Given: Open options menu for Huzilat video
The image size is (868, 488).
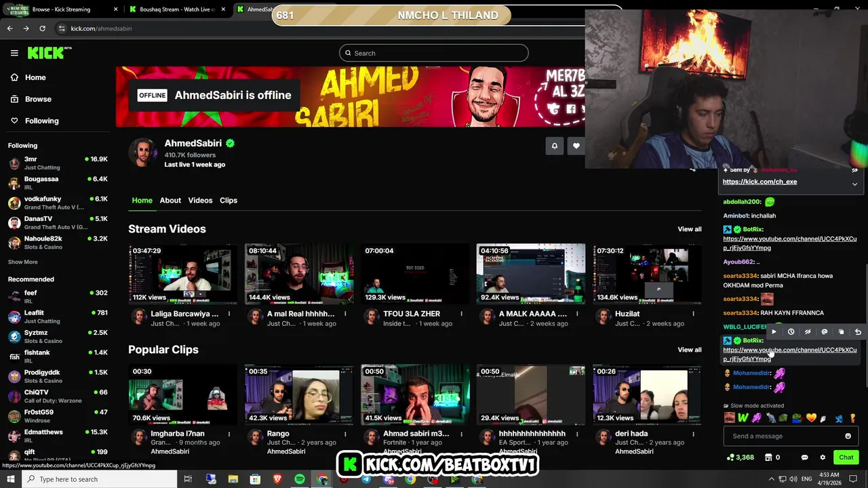Looking at the screenshot, I should (693, 314).
